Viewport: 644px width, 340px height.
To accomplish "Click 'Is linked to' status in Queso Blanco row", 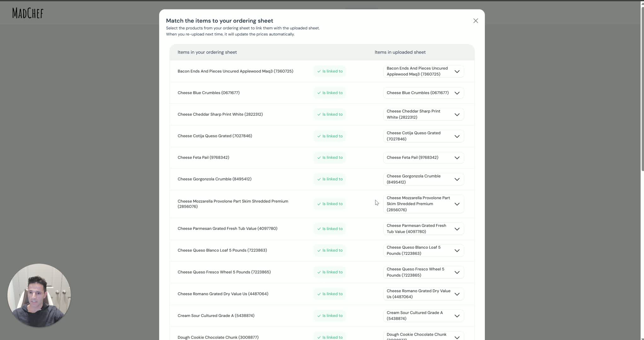I will coord(330,251).
